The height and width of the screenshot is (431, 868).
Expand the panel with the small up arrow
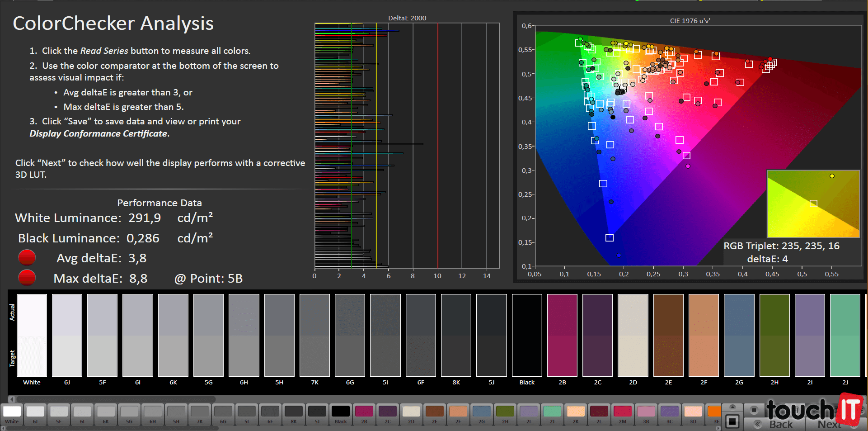click(732, 407)
